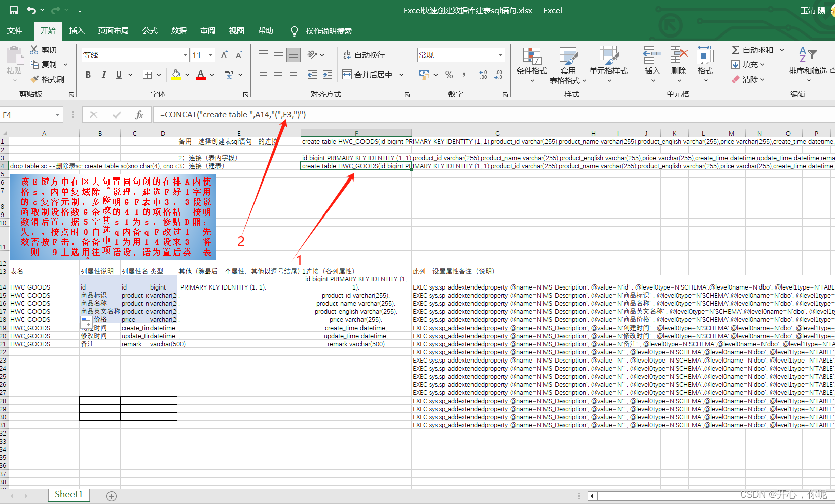Increase font size with large A icon
Viewport: 835px width, 504px height.
pos(224,55)
